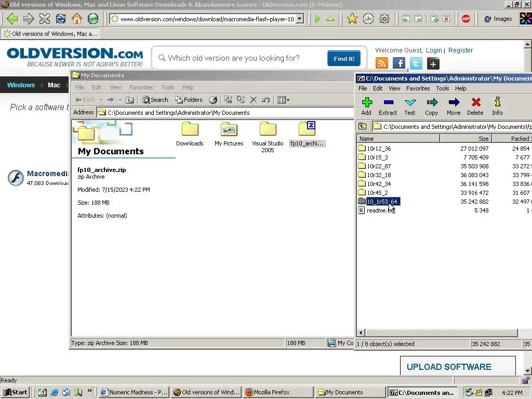Viewport: 532px width, 399px height.
Task: Click Up folder icon in My Documents toolbar
Action: (129, 100)
